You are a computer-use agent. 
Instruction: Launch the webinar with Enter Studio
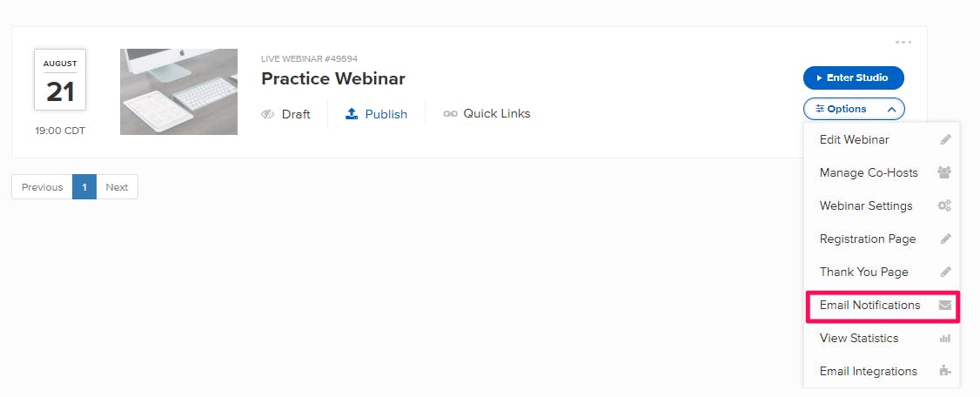[854, 78]
